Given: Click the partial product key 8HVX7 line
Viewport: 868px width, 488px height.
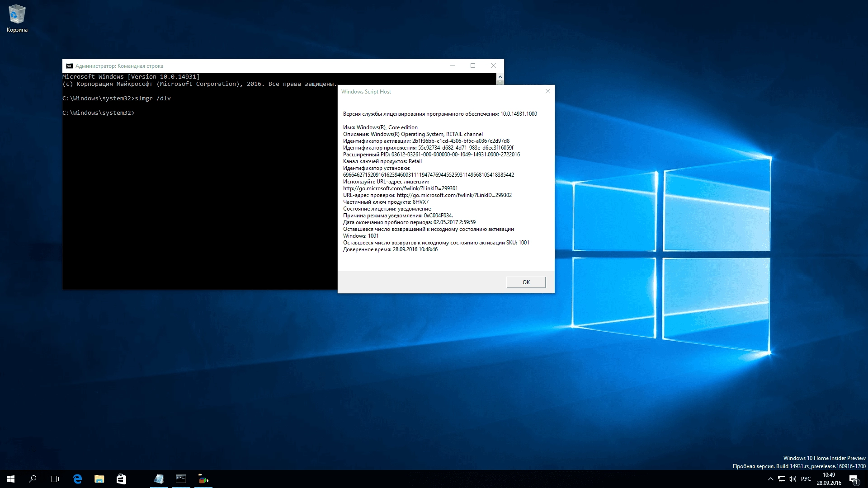Looking at the screenshot, I should (386, 202).
